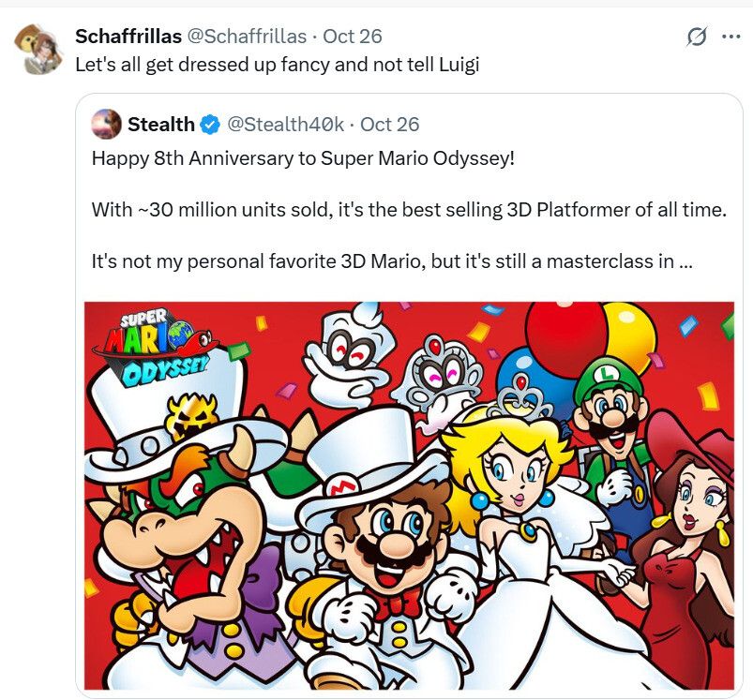This screenshot has width=753, height=700.
Task: Click the @Stealth40k handle
Action: (x=286, y=125)
